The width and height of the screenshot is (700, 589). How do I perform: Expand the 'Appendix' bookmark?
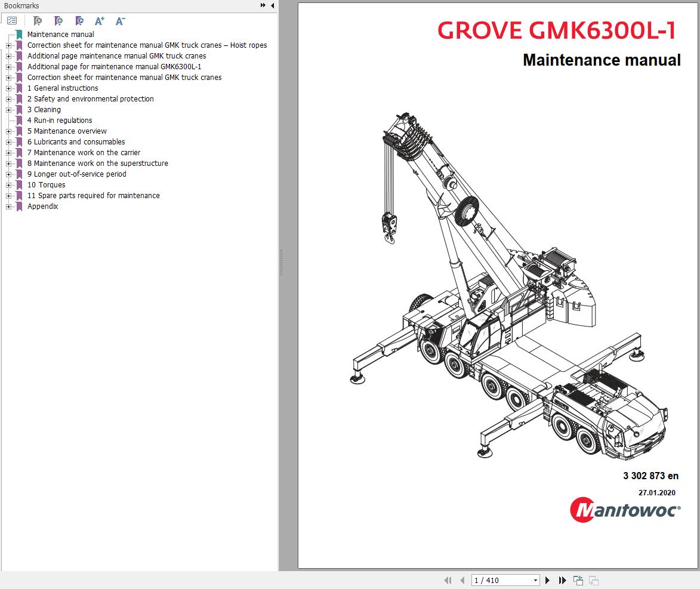coord(8,206)
